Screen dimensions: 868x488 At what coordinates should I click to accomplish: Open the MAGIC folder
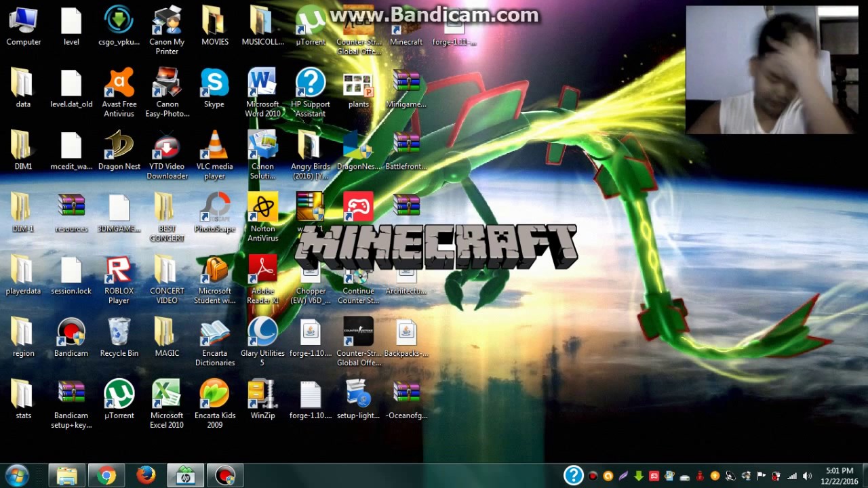coord(167,337)
